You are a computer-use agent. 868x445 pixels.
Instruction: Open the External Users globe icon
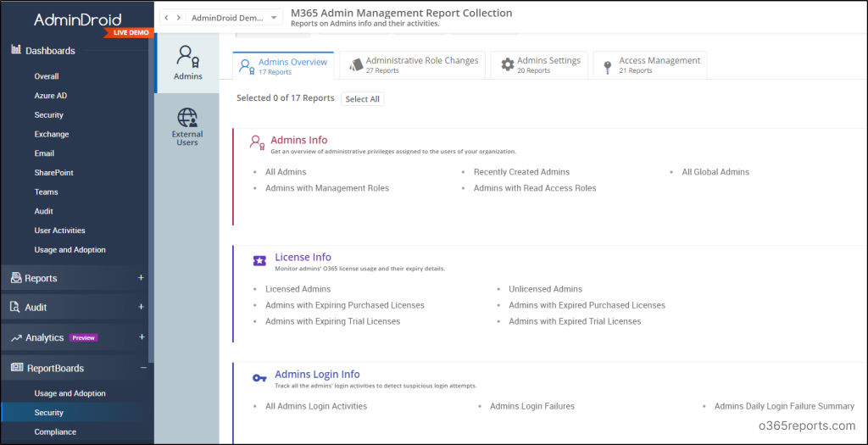pyautogui.click(x=187, y=118)
